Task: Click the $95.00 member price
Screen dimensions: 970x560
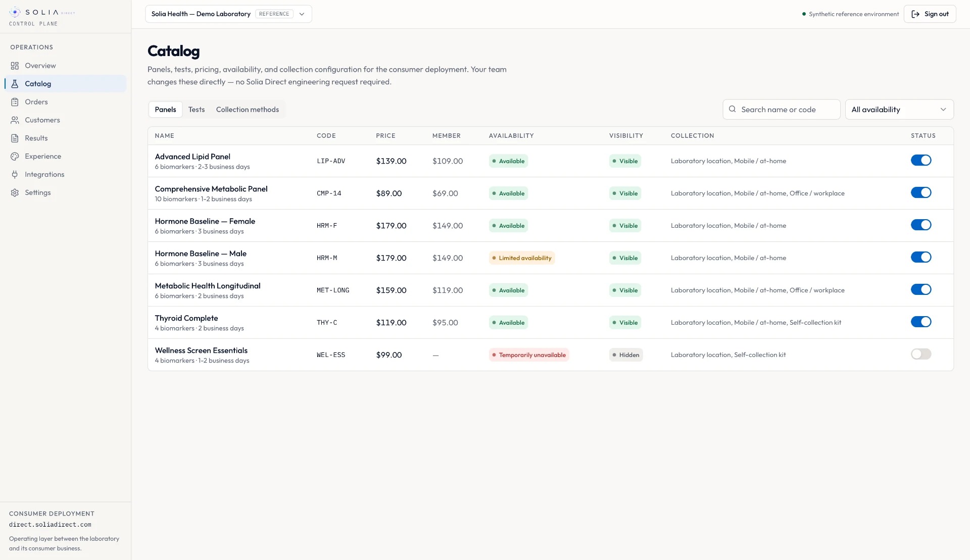Action: pos(445,323)
